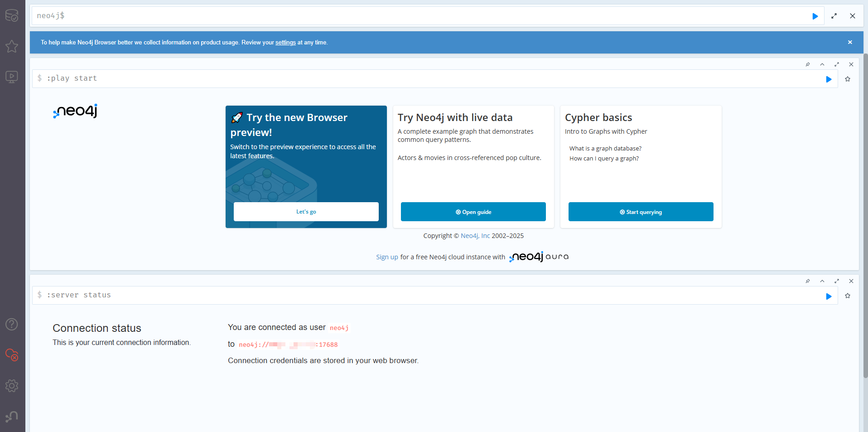
Task: Click the connected user name neo4j
Action: (339, 328)
